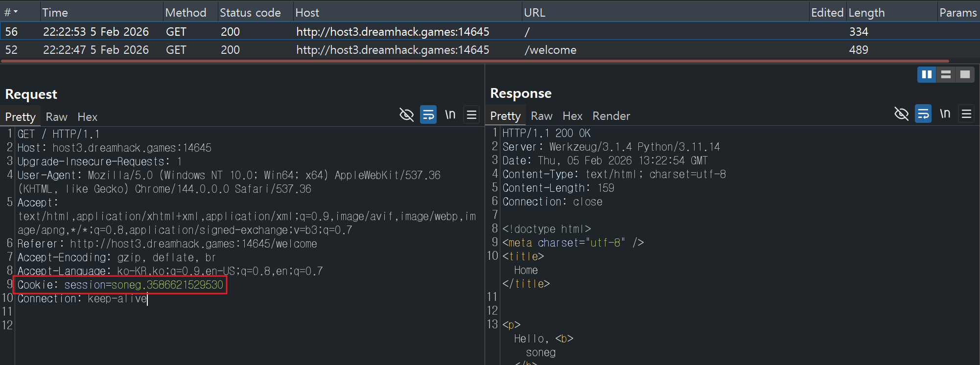Image resolution: width=980 pixels, height=365 pixels.
Task: Select side-by-side split layout icon
Action: [x=926, y=74]
